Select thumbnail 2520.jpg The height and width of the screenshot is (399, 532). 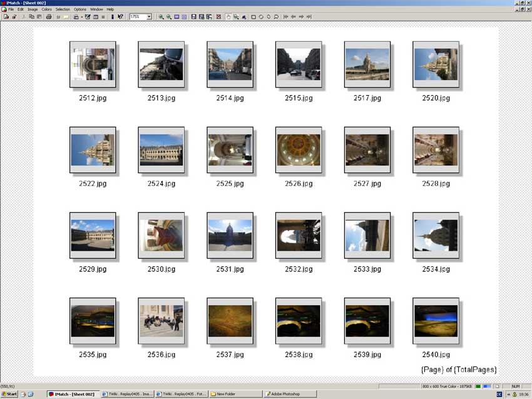436,64
